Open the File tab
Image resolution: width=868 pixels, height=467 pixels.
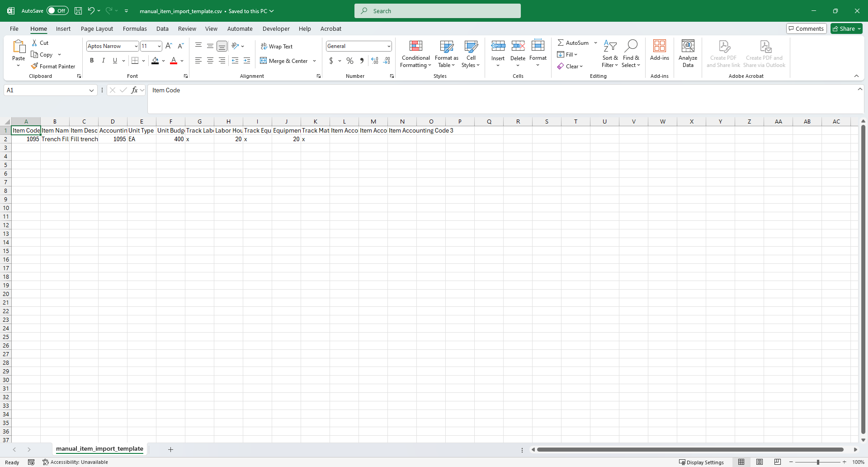pos(14,29)
